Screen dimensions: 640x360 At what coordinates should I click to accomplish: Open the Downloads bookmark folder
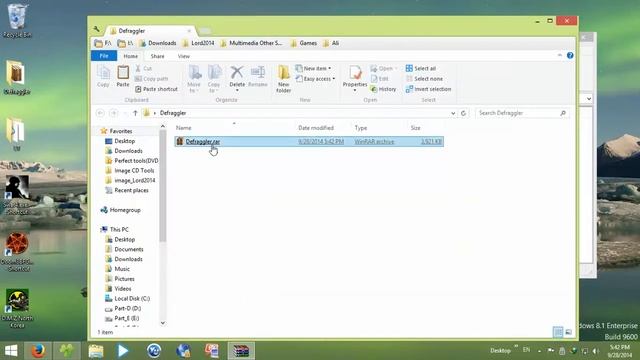coord(158,43)
